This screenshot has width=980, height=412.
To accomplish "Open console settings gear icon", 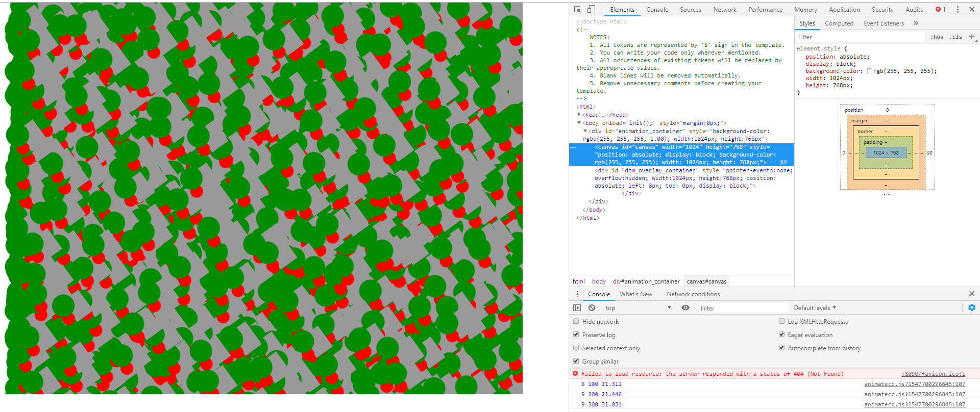I will (x=971, y=307).
